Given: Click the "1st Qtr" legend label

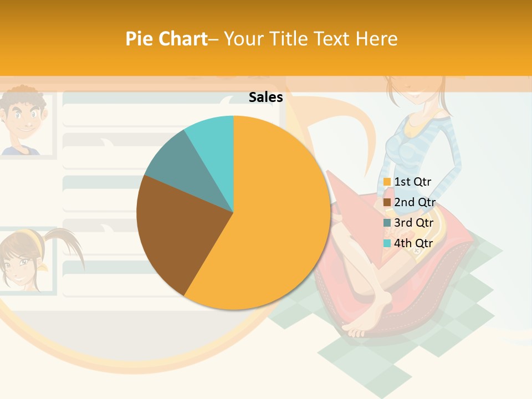Looking at the screenshot, I should (412, 182).
